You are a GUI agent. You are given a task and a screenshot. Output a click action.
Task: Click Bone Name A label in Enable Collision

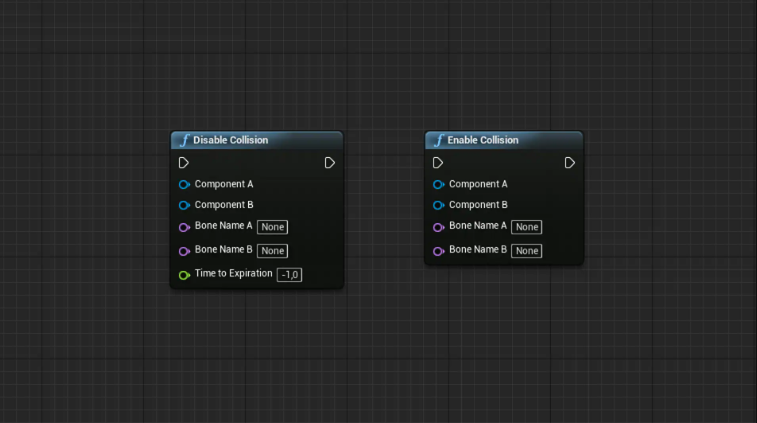478,226
